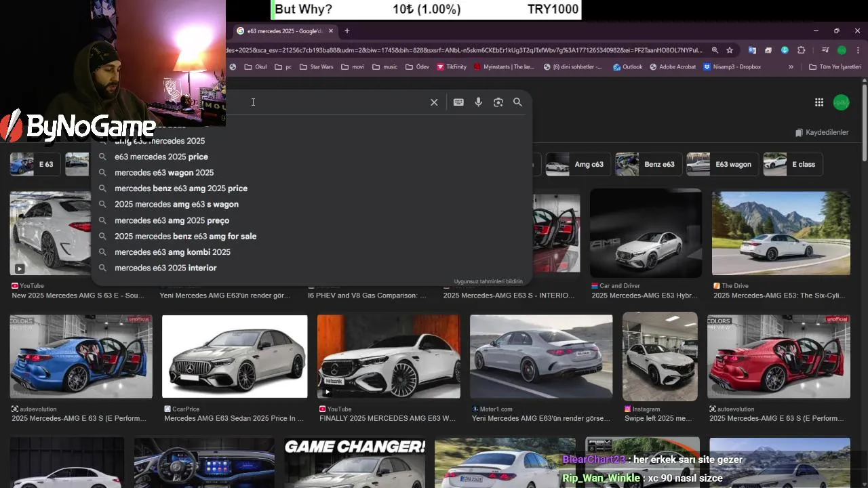Open the Car and Driver AMG E53 image
Viewport: 868px width, 488px height.
point(646,233)
